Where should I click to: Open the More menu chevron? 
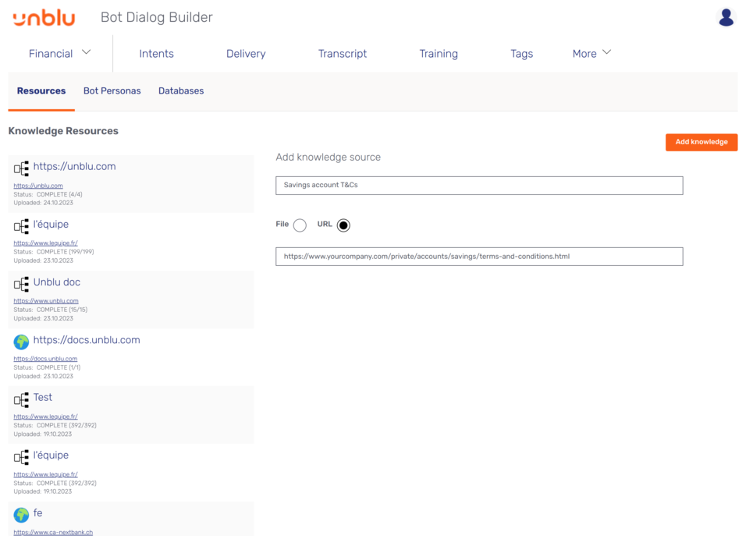click(607, 52)
